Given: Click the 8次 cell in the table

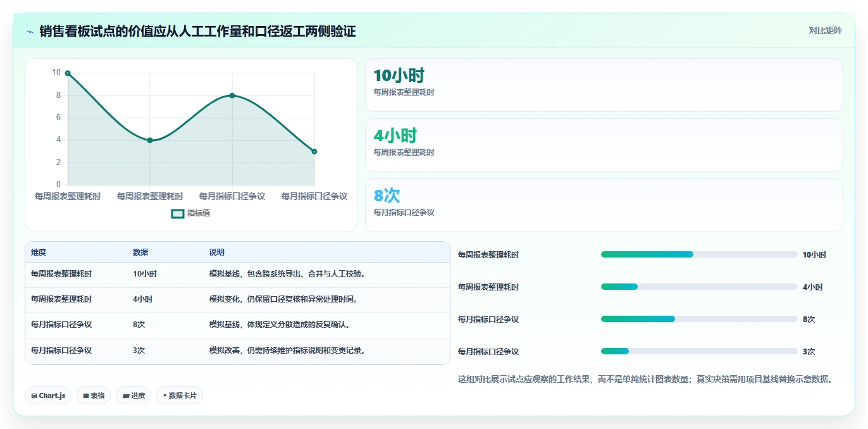Looking at the screenshot, I should (x=139, y=325).
